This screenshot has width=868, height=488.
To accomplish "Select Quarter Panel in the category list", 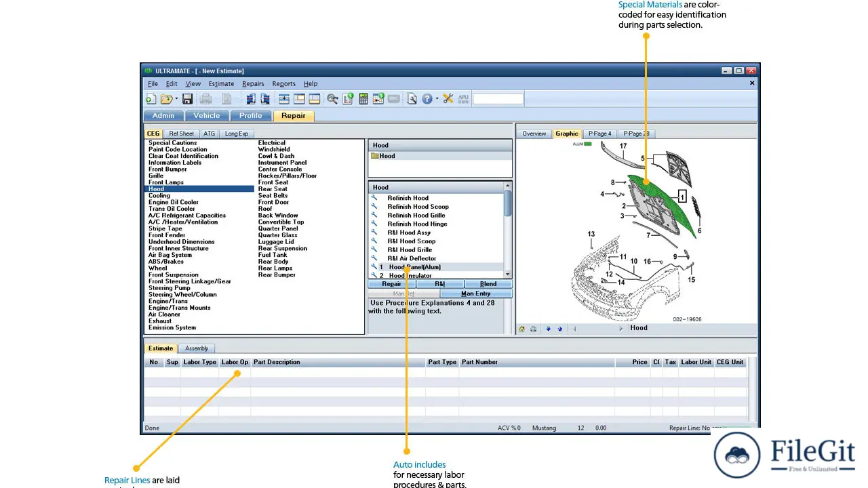I will click(x=278, y=228).
